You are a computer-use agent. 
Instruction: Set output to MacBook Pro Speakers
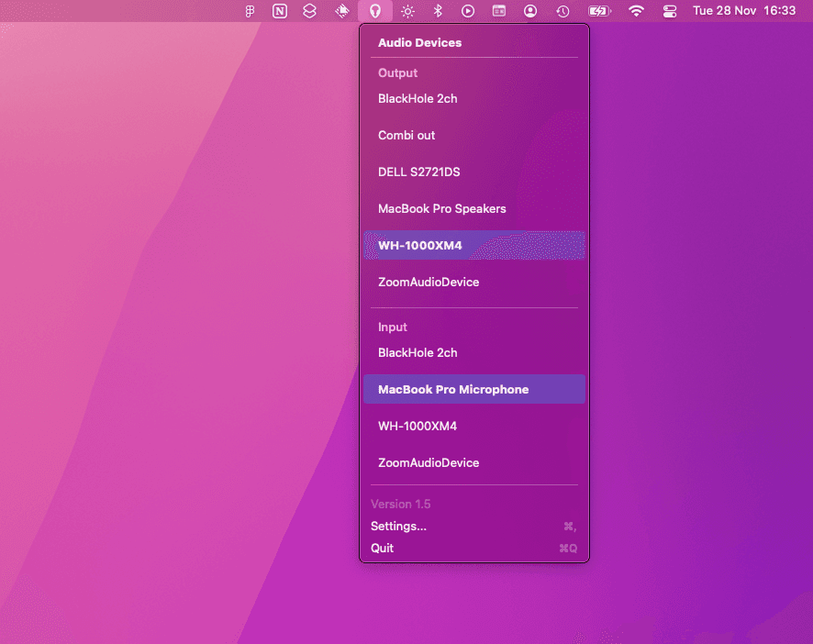pyautogui.click(x=474, y=209)
